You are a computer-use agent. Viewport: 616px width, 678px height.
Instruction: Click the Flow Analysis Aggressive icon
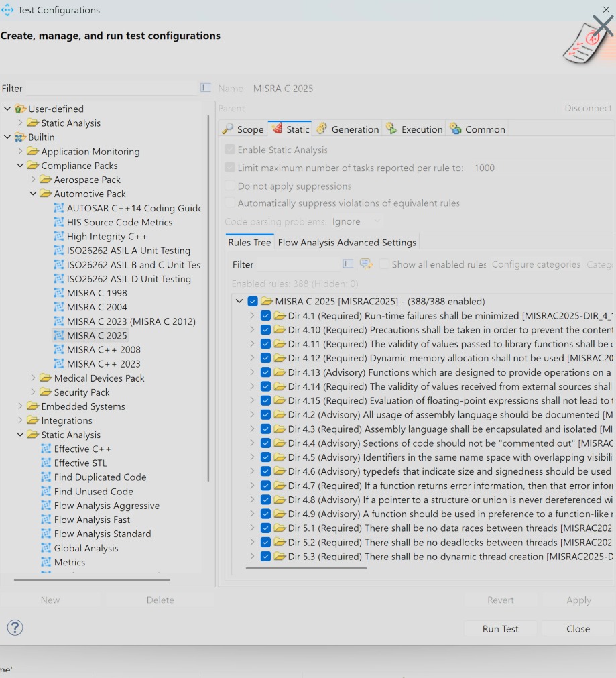coord(46,506)
